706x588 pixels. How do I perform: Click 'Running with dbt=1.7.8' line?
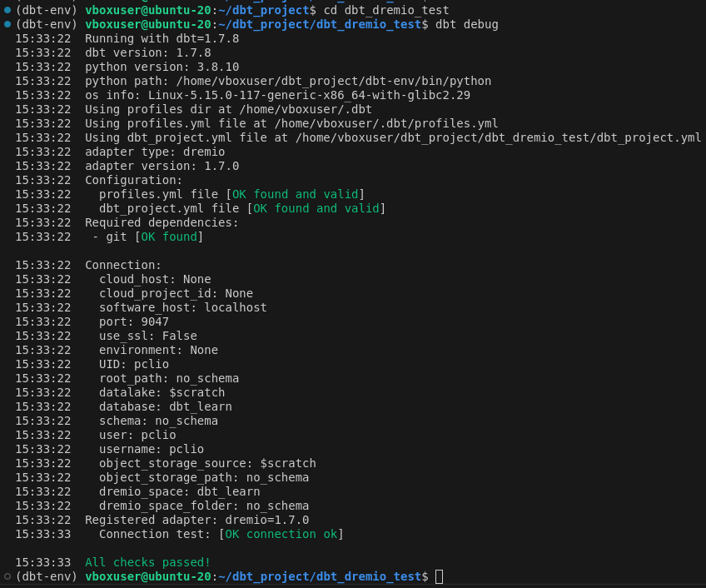pos(162,39)
